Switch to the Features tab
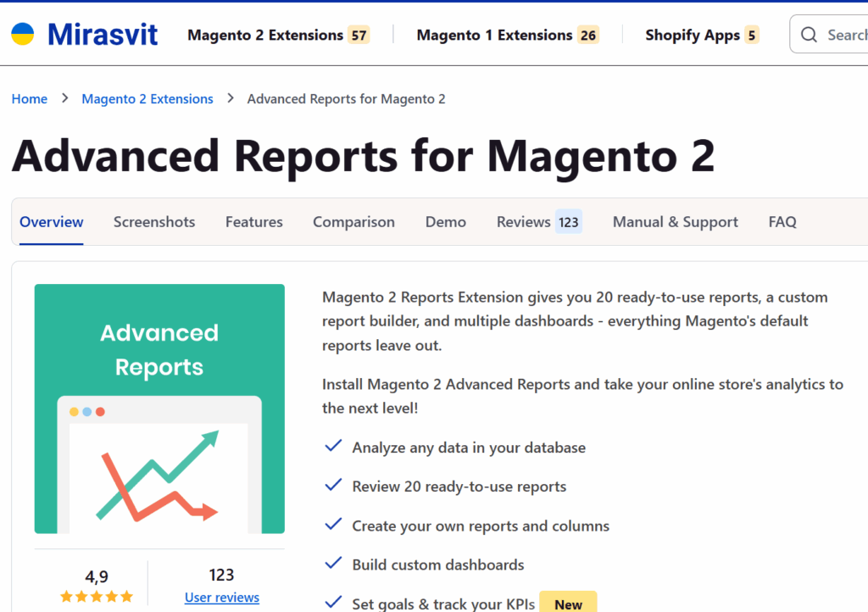This screenshot has height=612, width=868. coord(254,222)
